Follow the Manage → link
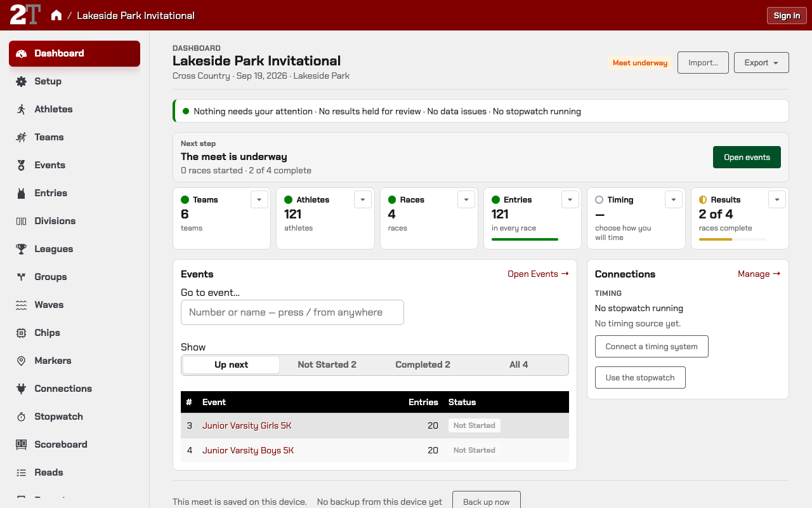The width and height of the screenshot is (812, 508). [x=759, y=274]
